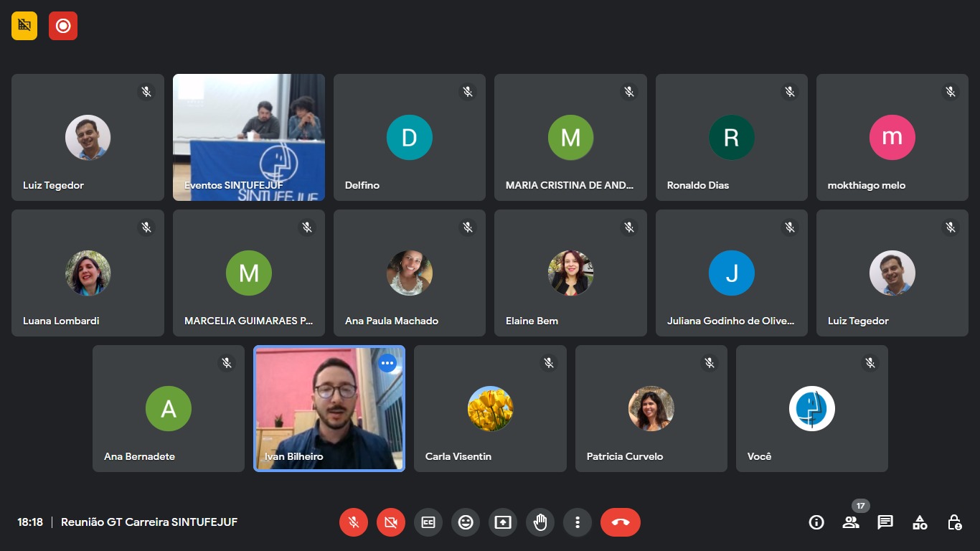Click the Você tile logo avatar
The width and height of the screenshot is (980, 551).
click(x=812, y=408)
